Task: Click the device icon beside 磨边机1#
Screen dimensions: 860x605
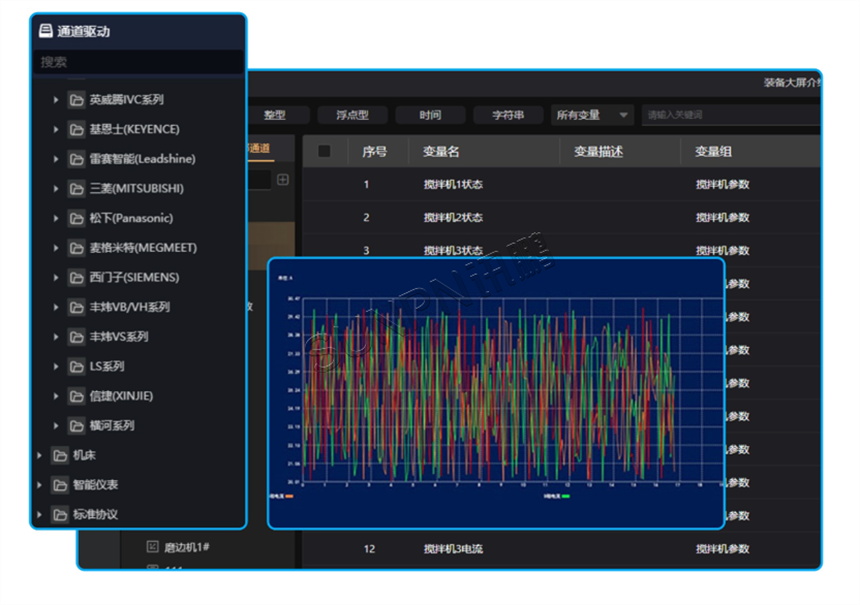Action: click(152, 546)
